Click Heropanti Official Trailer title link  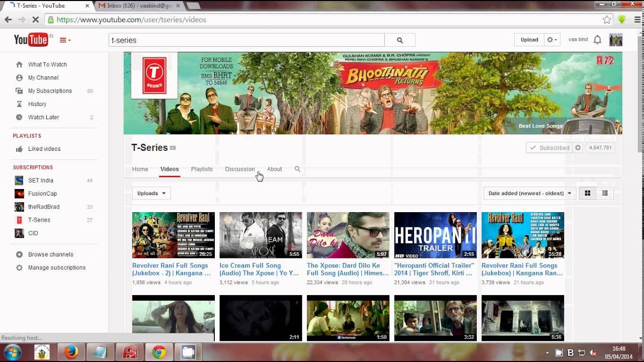coord(434,269)
